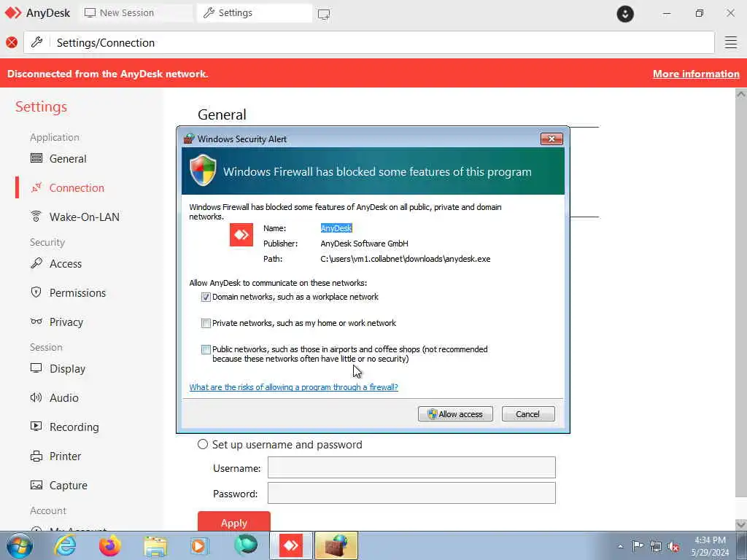Open firewall risks help link

tap(293, 387)
